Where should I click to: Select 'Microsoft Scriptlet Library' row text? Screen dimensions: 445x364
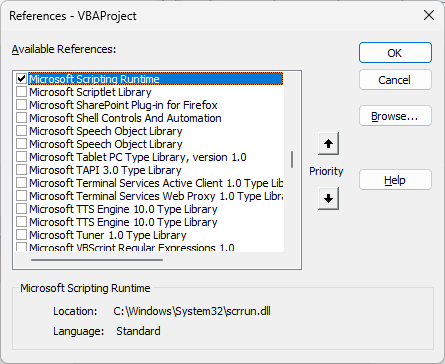point(90,92)
